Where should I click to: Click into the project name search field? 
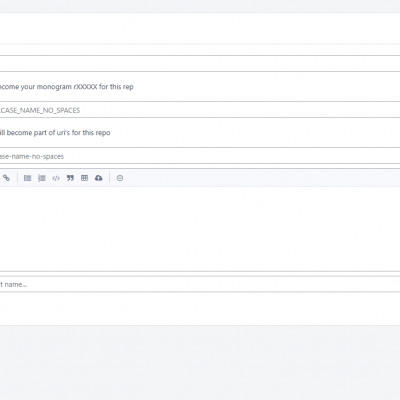tap(200, 284)
